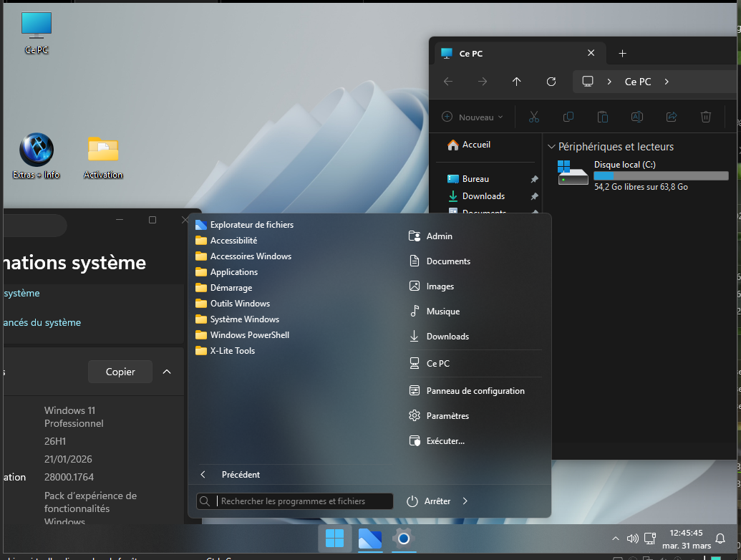Go back with the Précédent arrow
741x560 pixels.
203,475
